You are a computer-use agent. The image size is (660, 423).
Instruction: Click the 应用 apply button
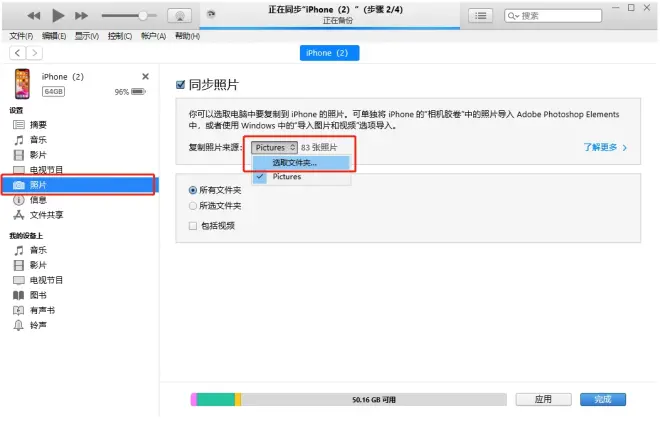pos(543,399)
